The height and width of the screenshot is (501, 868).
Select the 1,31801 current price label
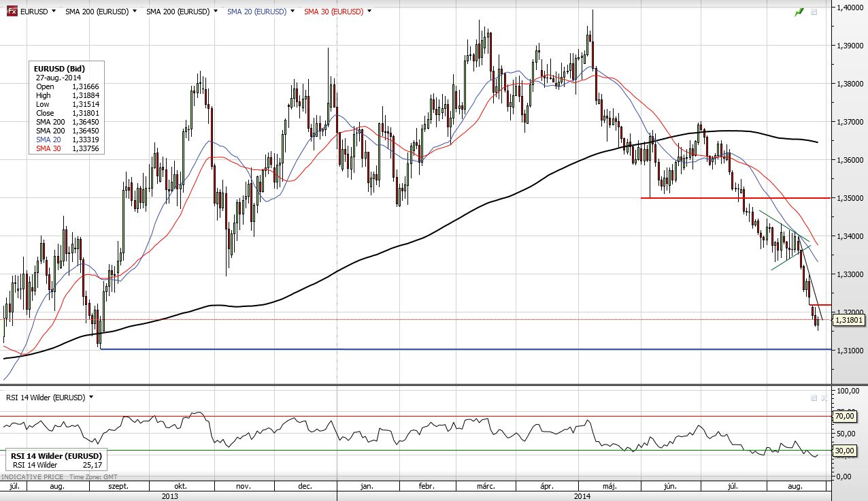tap(849, 320)
